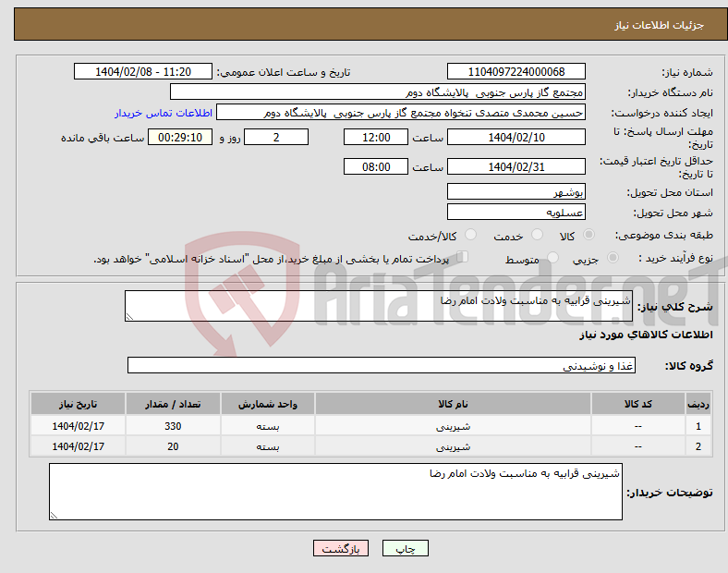The height and width of the screenshot is (573, 728).
Task: Click the چاپ (Print) button
Action: coord(405,548)
